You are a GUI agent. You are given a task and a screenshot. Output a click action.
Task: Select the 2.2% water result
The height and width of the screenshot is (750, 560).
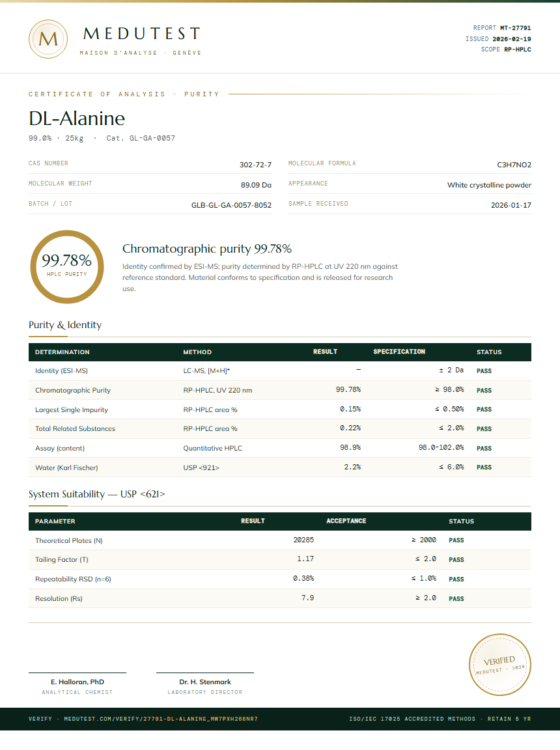pyautogui.click(x=352, y=467)
